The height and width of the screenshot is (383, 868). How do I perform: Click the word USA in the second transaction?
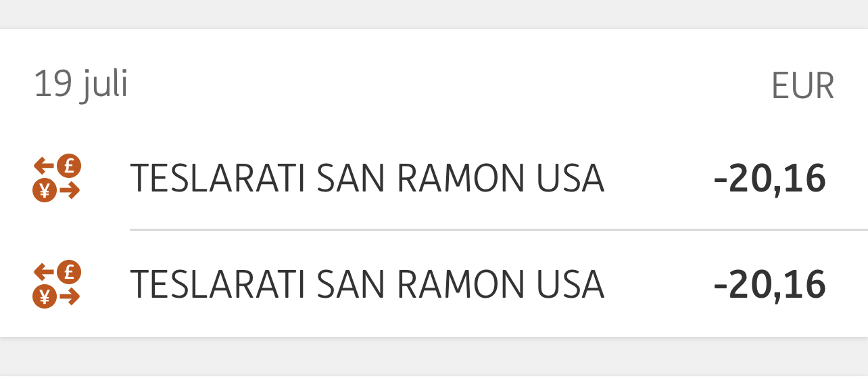pos(571,284)
